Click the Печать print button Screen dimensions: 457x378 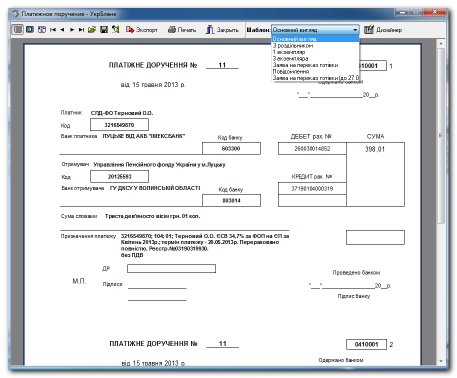tap(182, 30)
